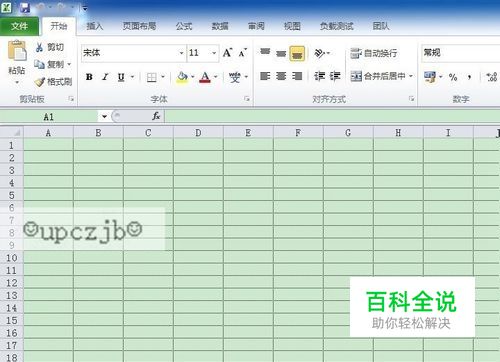
Task: Apply percent style
Action: click(x=453, y=77)
